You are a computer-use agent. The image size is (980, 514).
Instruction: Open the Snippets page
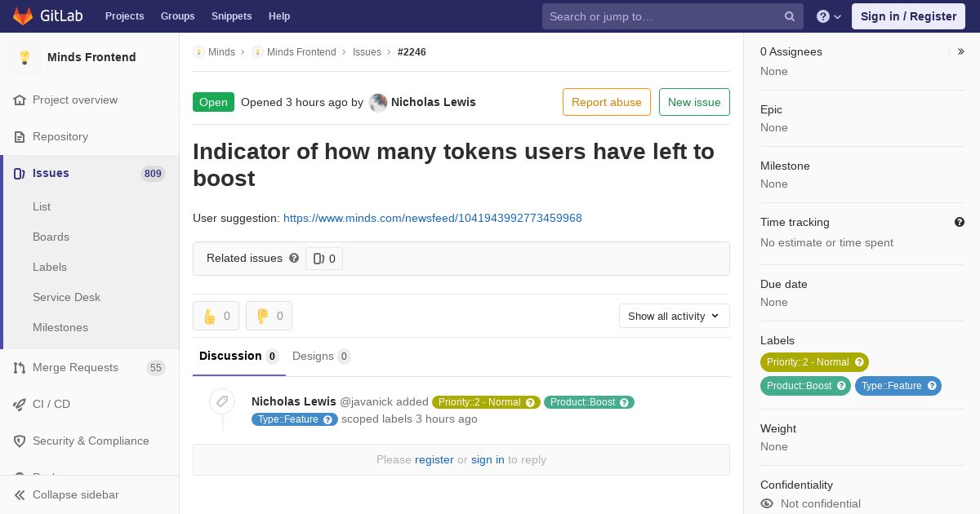point(231,16)
